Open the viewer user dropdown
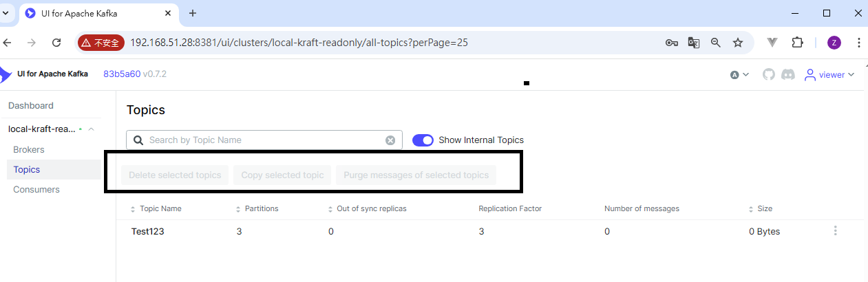Viewport: 868px width, 282px height. point(829,74)
